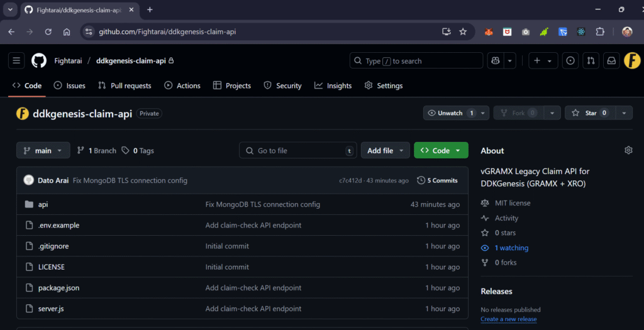Open the notifications inbox icon
This screenshot has width=644, height=330.
tap(611, 61)
